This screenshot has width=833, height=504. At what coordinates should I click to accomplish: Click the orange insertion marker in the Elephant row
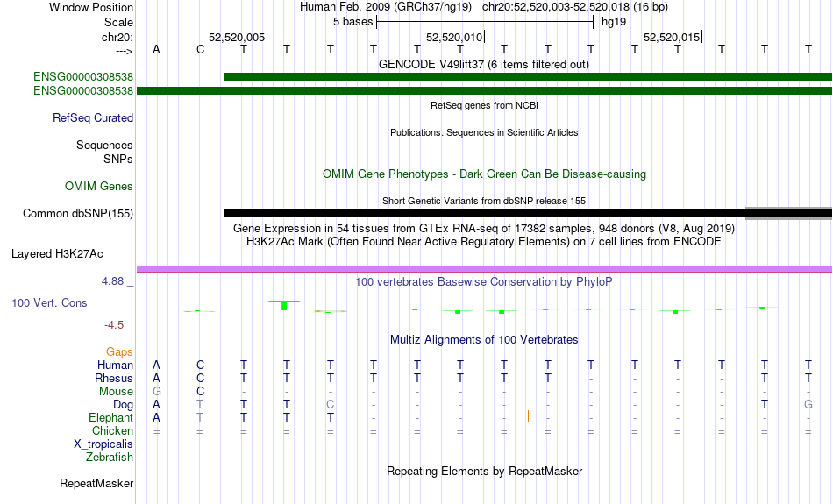click(x=528, y=416)
